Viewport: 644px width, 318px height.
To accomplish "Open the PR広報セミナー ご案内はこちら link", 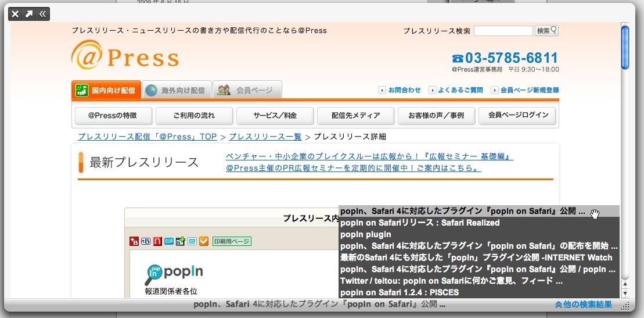I will tap(354, 168).
